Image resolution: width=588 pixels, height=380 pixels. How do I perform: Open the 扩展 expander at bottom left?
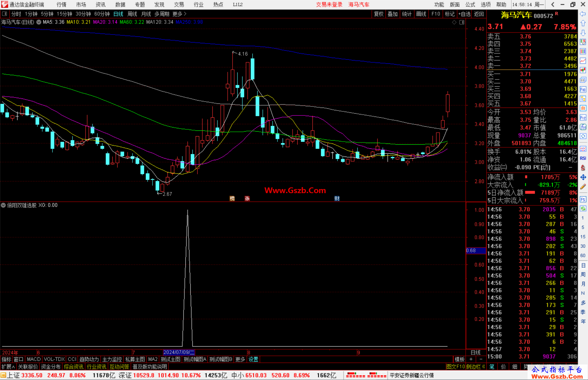8,367
